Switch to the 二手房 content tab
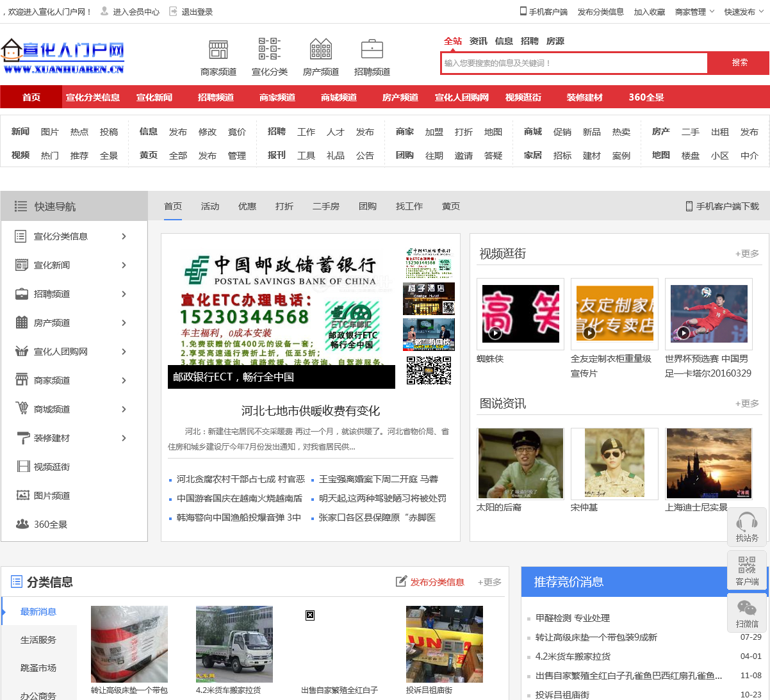This screenshot has height=700, width=770. (326, 206)
